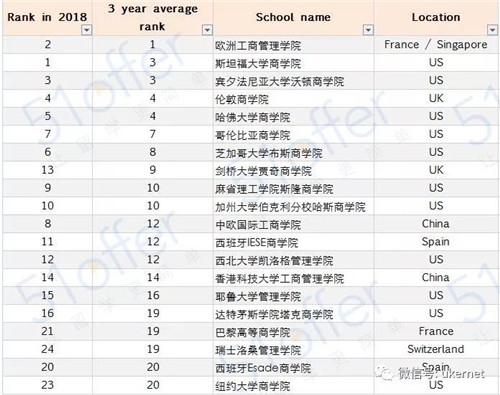Screen dimensions: 500x395
Task: Select the Location header cell
Action: point(436,18)
